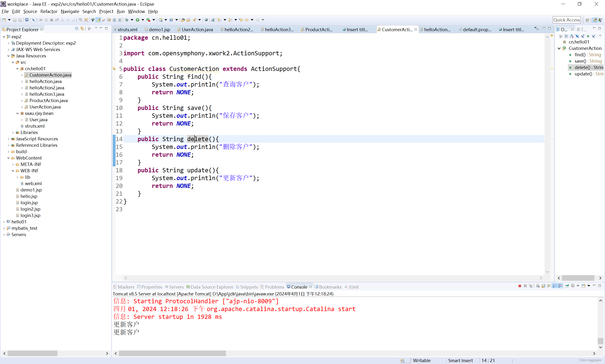Click the Clear Console icon
Viewport: 605px width, 364px height.
[538, 286]
